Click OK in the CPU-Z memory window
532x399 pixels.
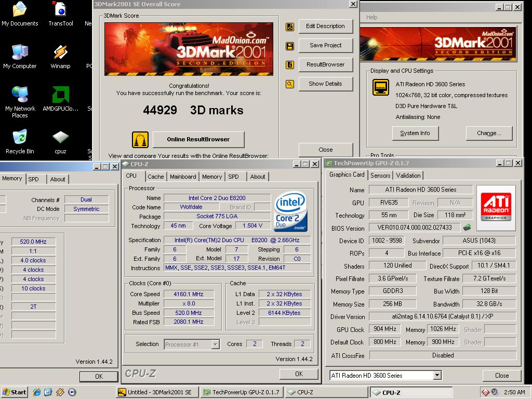99,376
